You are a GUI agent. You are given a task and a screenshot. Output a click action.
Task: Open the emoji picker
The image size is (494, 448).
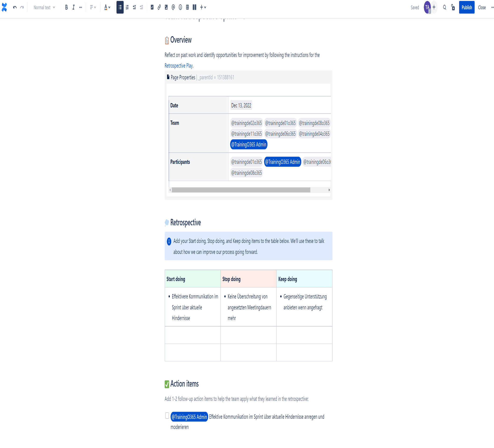tap(180, 7)
